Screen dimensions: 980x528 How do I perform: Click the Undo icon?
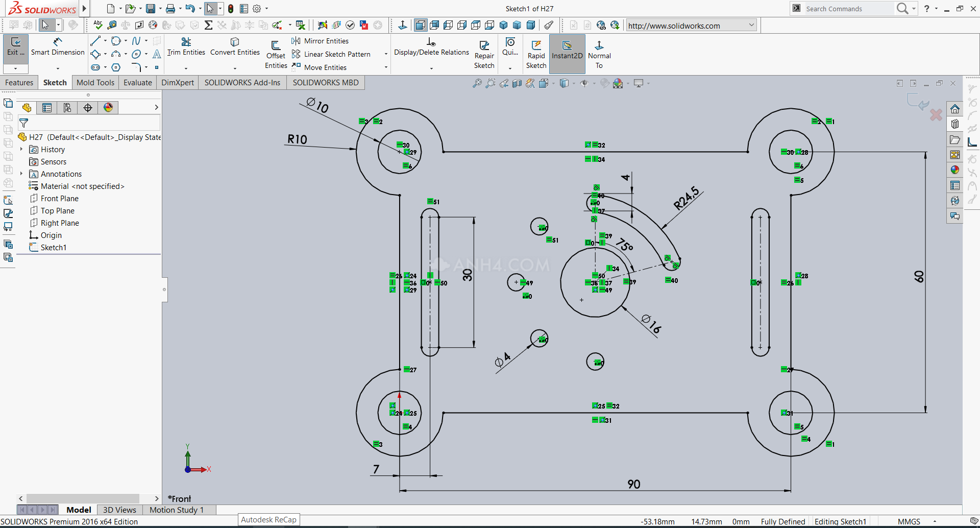(x=190, y=9)
